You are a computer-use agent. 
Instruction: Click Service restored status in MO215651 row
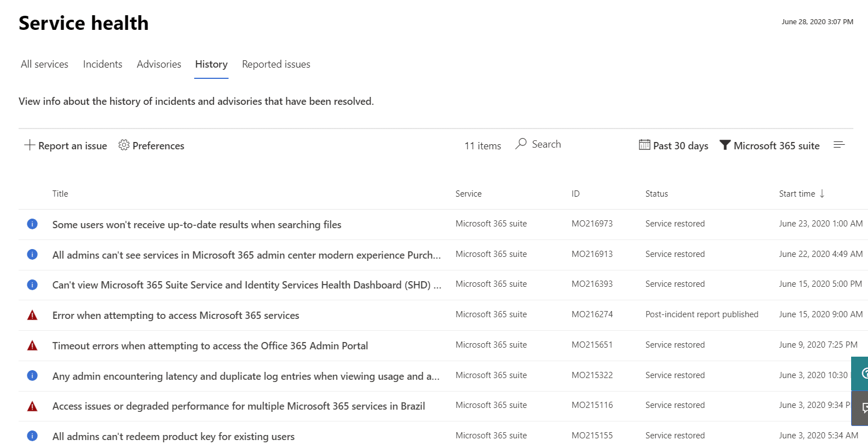[x=675, y=345]
